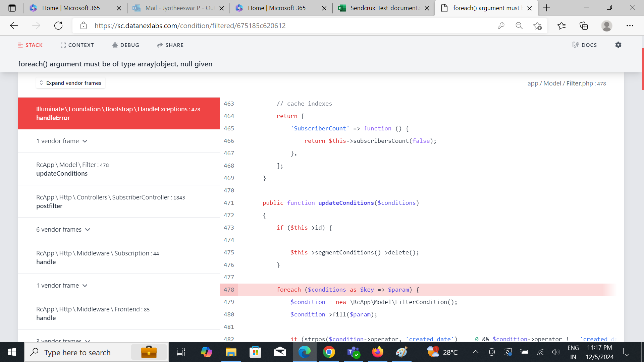
Task: Open the Mail app from the taskbar
Action: (x=280, y=352)
